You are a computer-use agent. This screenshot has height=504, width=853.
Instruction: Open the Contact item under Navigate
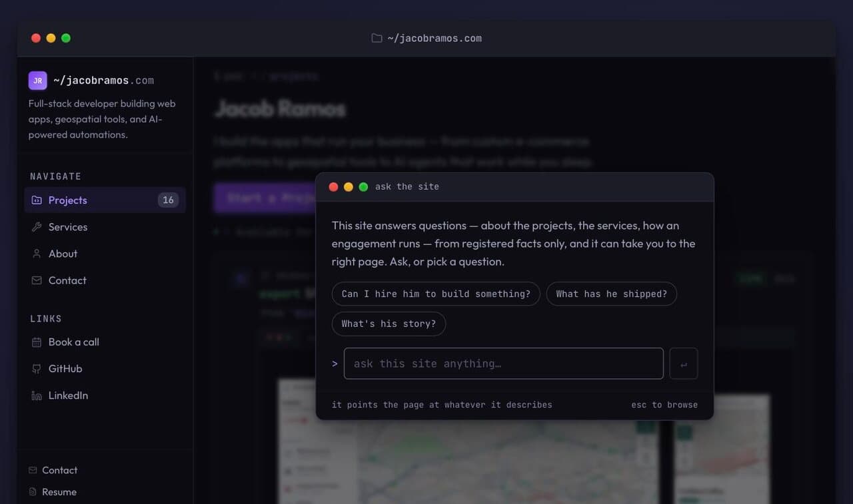[105, 280]
